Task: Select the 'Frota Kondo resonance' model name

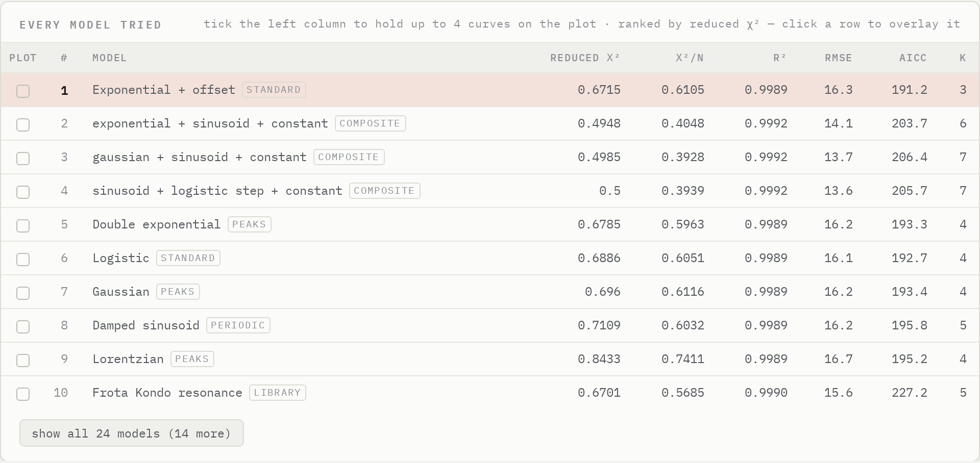Action: pos(167,393)
